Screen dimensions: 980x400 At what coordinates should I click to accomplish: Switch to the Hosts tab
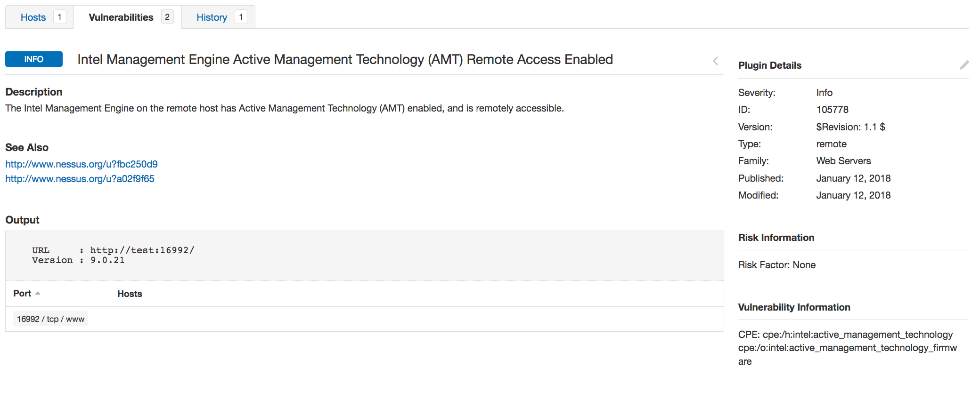(33, 17)
